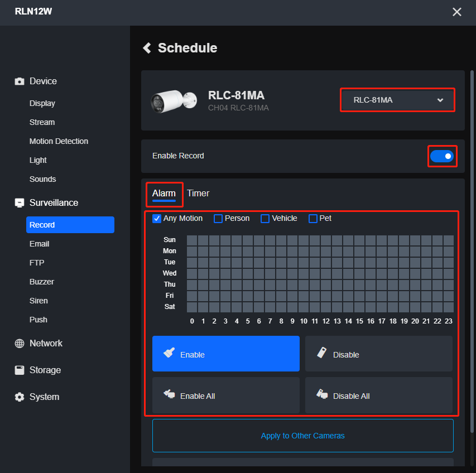Viewport: 476px width, 473px height.
Task: Click the brush icon on Enable button
Action: 169,353
